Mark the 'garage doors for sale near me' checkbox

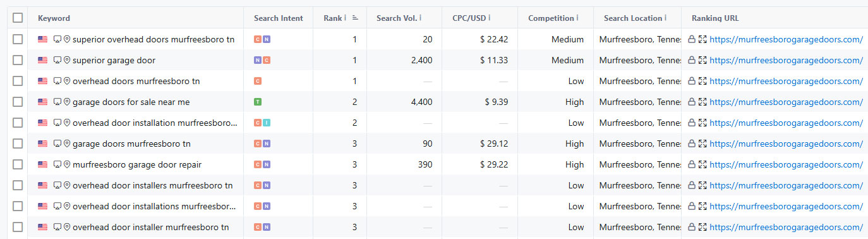(18, 102)
